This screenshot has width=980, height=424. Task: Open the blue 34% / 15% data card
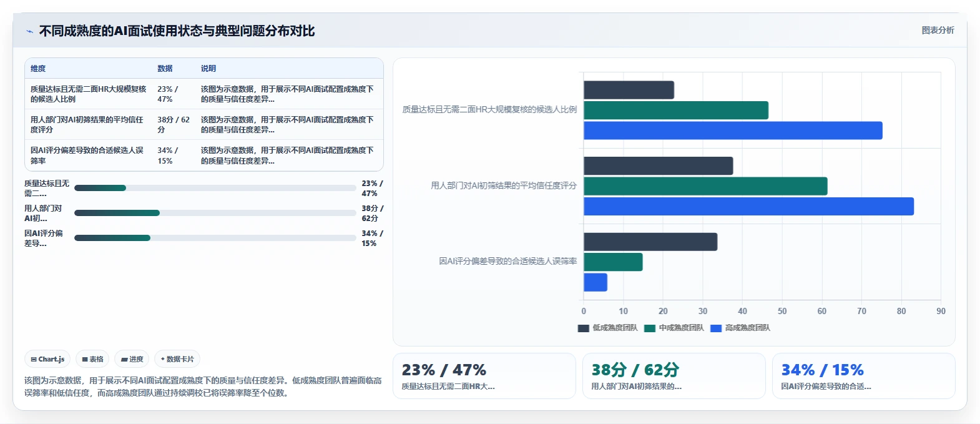pos(863,376)
